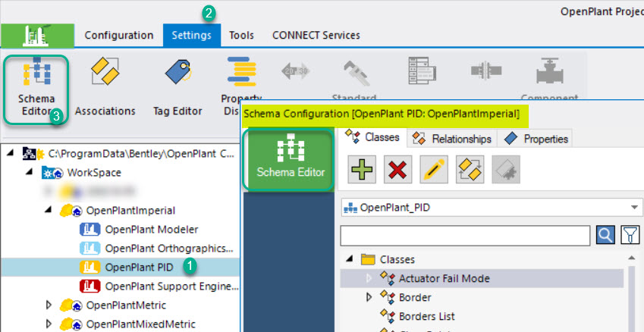
Task: Switch to the Properties tab
Action: pos(535,139)
